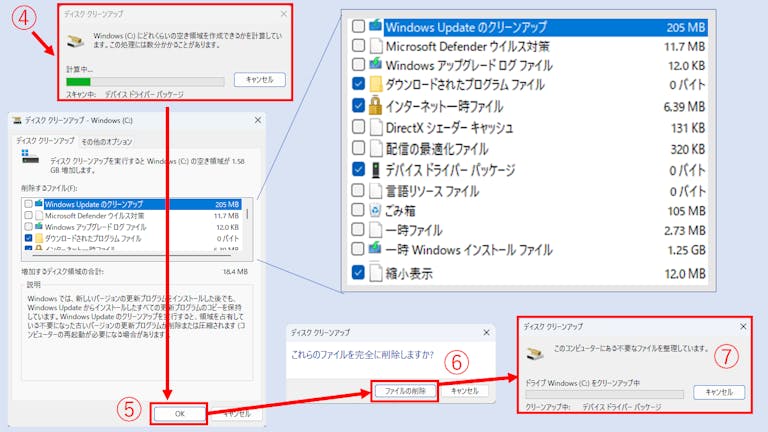The height and width of the screenshot is (432, 768).
Task: Click Windows Update icon in small 削除するファイル list
Action: [x=39, y=203]
